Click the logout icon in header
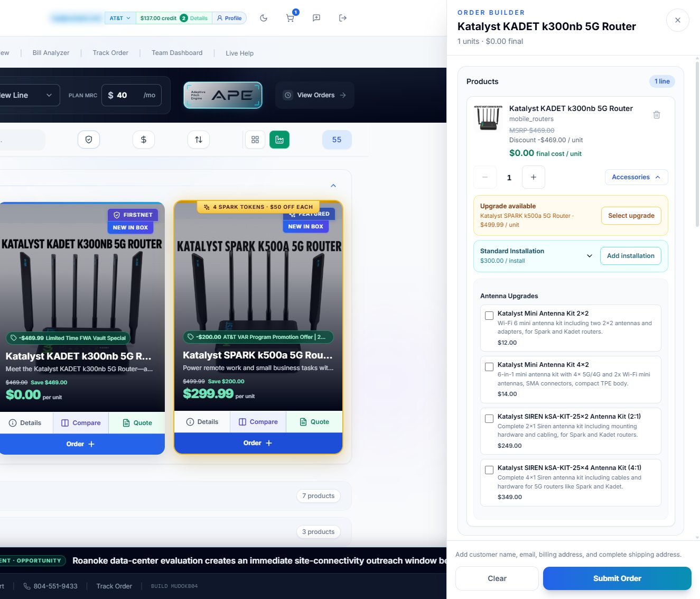Image resolution: width=700 pixels, height=599 pixels. coord(343,18)
